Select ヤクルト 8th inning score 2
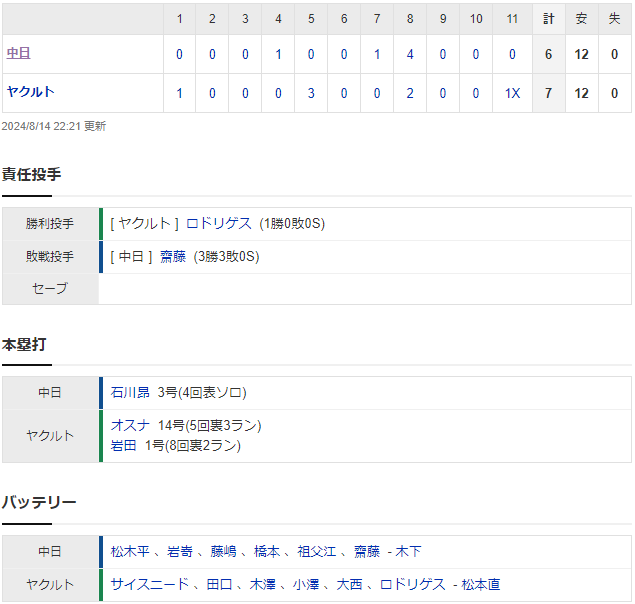635x604 pixels. click(x=410, y=93)
